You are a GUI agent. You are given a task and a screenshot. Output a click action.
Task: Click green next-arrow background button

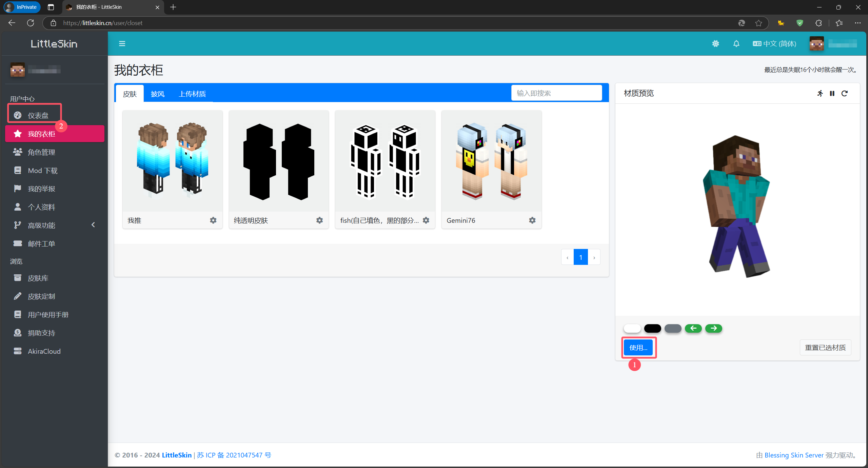click(713, 328)
